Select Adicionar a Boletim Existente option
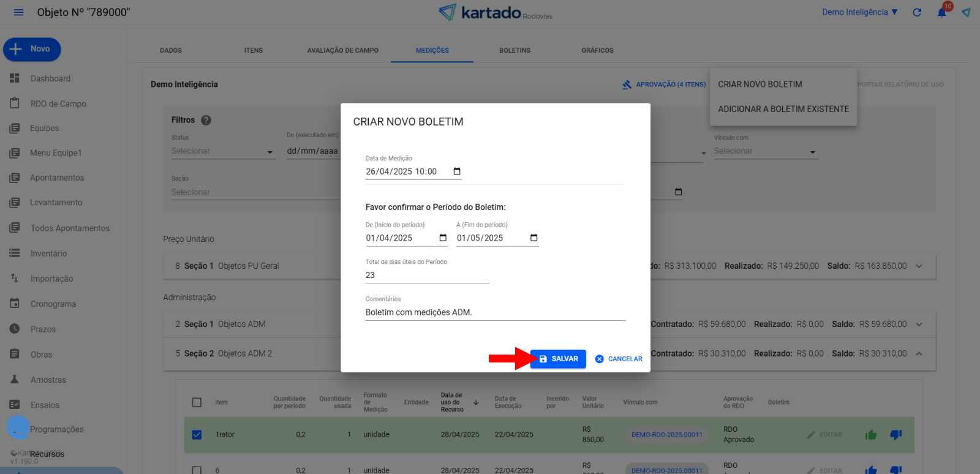 (783, 109)
